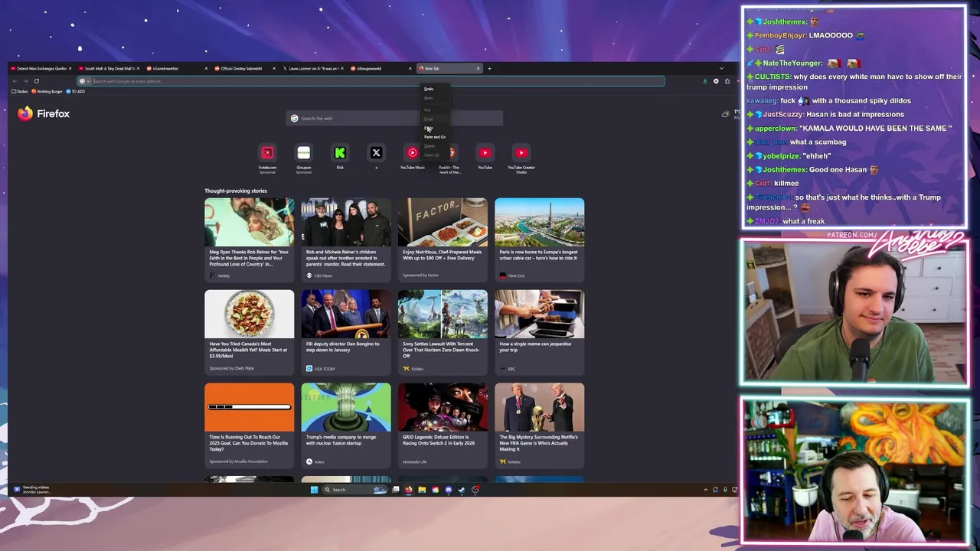Open the Factor chef-prepared meals sponsored story

[443, 239]
